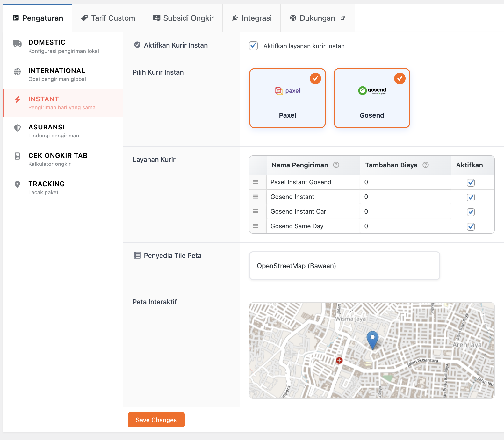Deselect the Gosend courier card
This screenshot has height=440, width=504.
click(372, 98)
